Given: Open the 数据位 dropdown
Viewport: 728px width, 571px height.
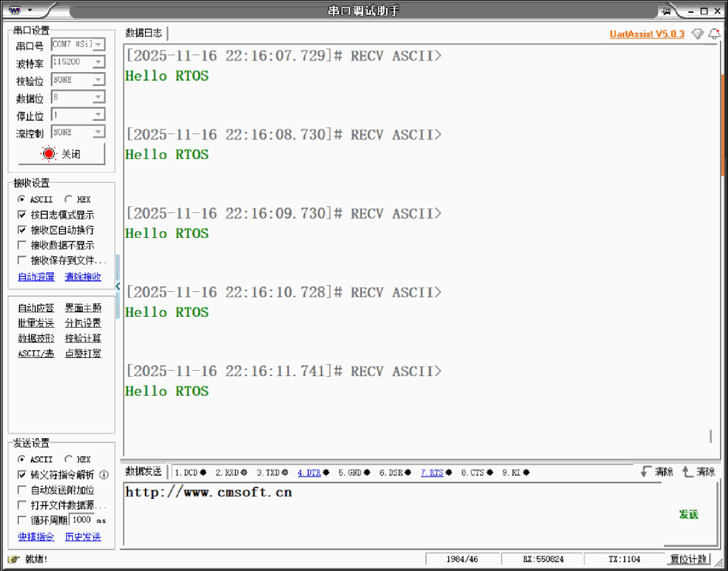Looking at the screenshot, I should (x=78, y=97).
